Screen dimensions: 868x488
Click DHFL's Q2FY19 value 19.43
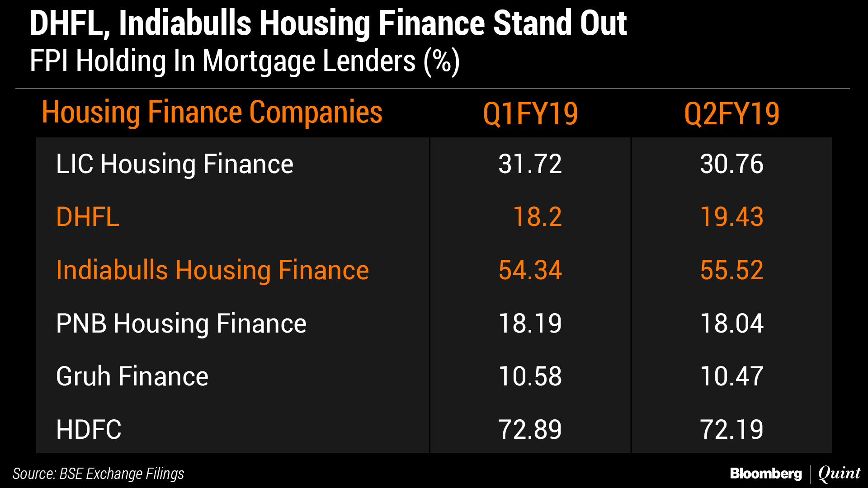[731, 216]
